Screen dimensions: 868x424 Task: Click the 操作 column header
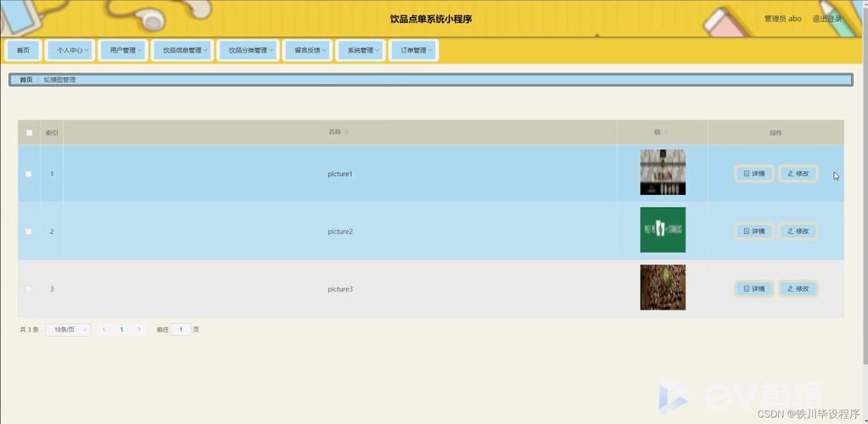coord(776,133)
